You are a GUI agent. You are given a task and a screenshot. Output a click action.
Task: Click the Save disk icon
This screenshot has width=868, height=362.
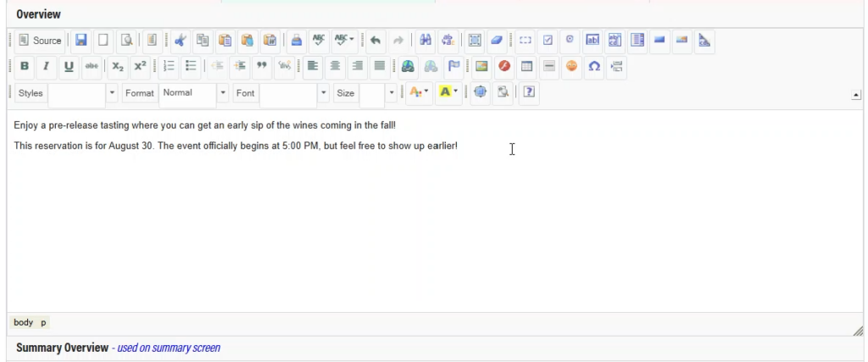click(81, 41)
